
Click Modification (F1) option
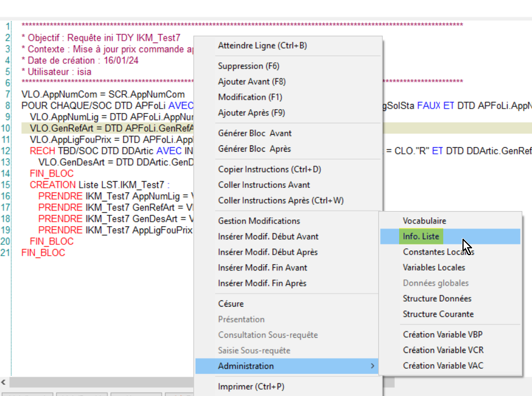(250, 97)
